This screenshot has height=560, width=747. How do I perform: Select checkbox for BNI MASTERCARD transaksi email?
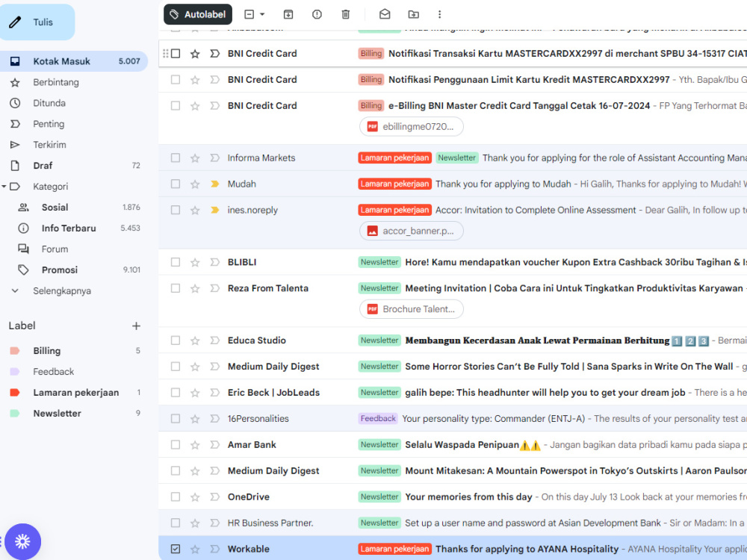(176, 54)
